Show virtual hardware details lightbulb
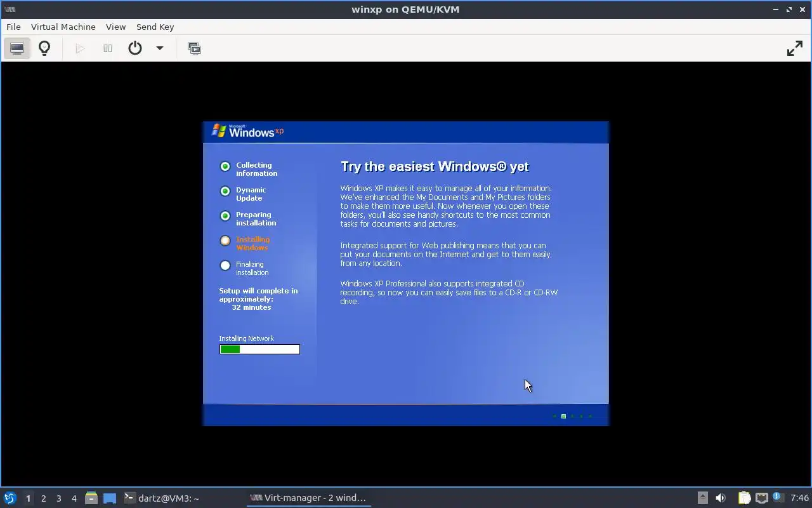This screenshot has height=508, width=812. [44, 48]
